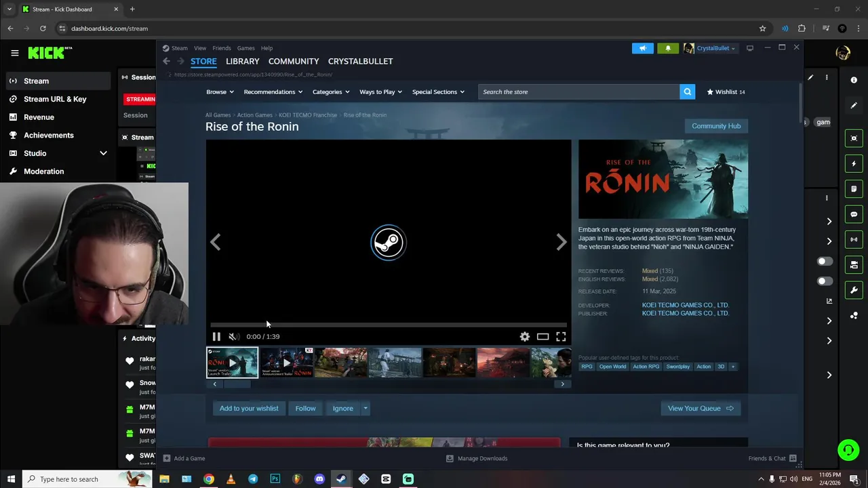Toggle the upper switch in Kick right panel

pos(824,262)
